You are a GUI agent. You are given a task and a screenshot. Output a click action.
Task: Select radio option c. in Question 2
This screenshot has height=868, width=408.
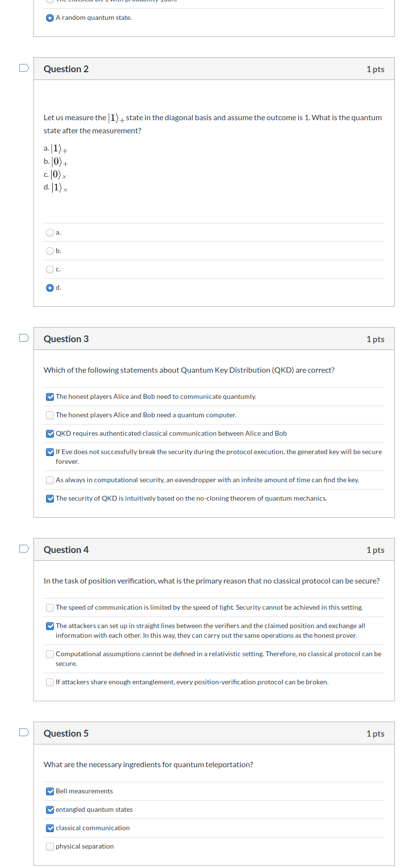(49, 269)
